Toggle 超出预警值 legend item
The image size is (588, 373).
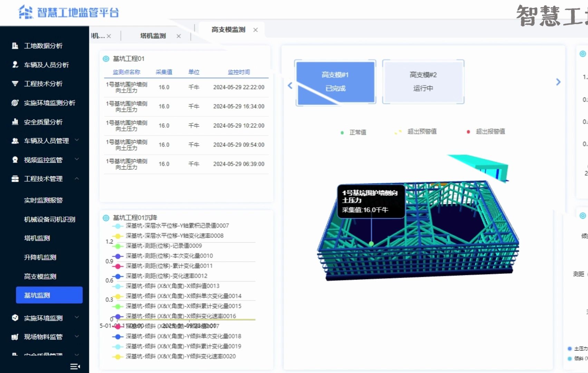(416, 132)
